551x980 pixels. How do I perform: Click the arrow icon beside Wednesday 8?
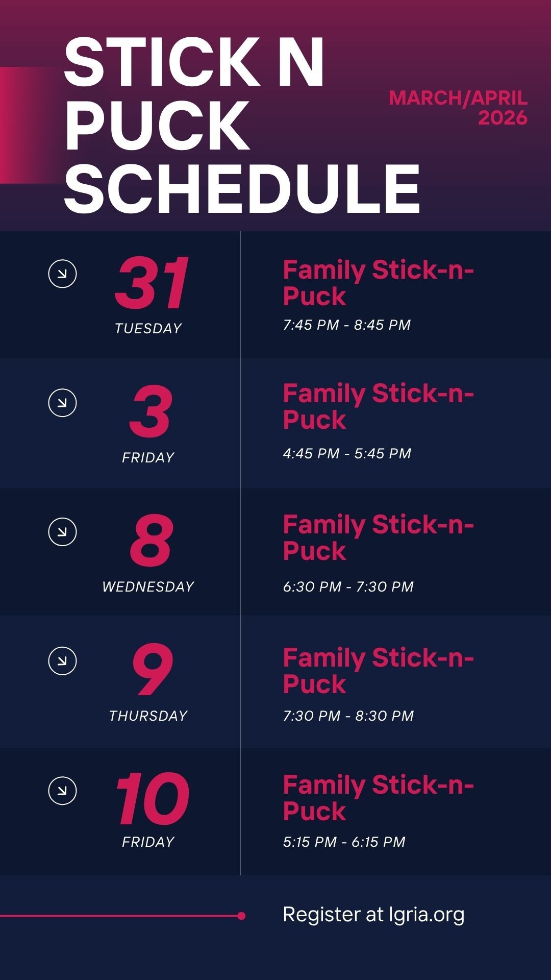[x=62, y=532]
